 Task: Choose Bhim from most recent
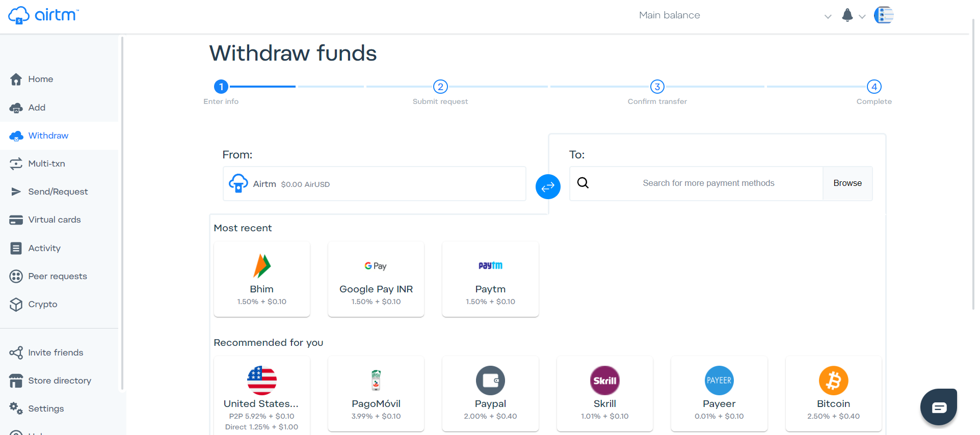click(x=261, y=279)
